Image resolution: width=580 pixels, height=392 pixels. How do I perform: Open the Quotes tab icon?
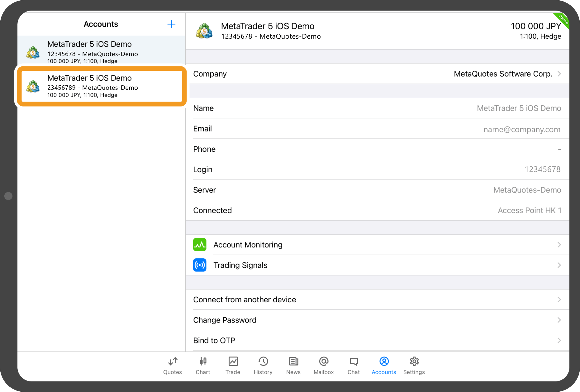pyautogui.click(x=173, y=361)
